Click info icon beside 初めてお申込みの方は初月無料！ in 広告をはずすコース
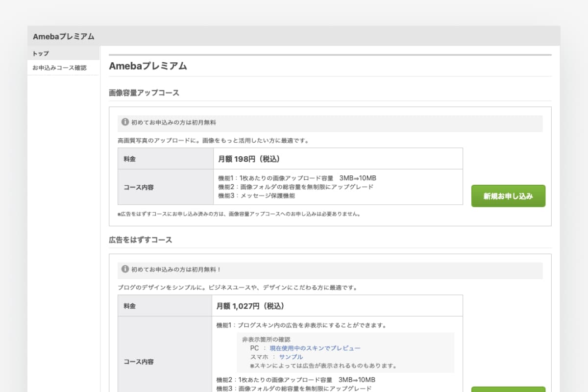The width and height of the screenshot is (588, 392). [x=125, y=269]
